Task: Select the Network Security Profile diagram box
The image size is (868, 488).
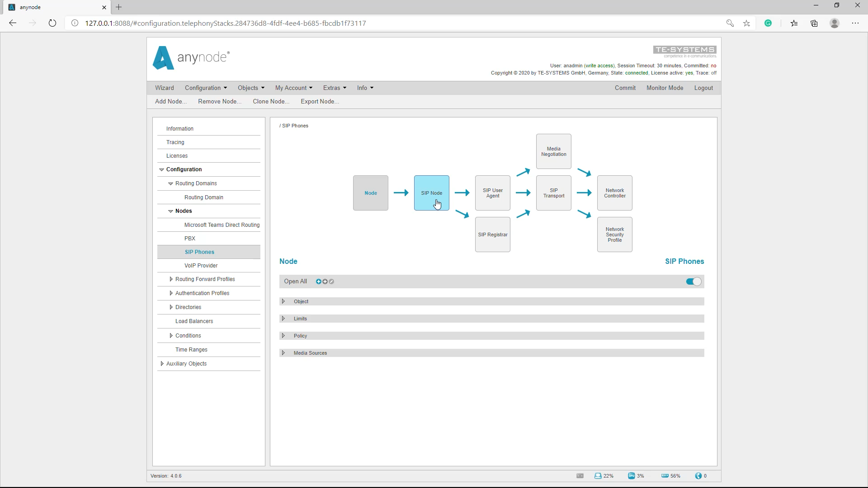Action: [x=615, y=235]
